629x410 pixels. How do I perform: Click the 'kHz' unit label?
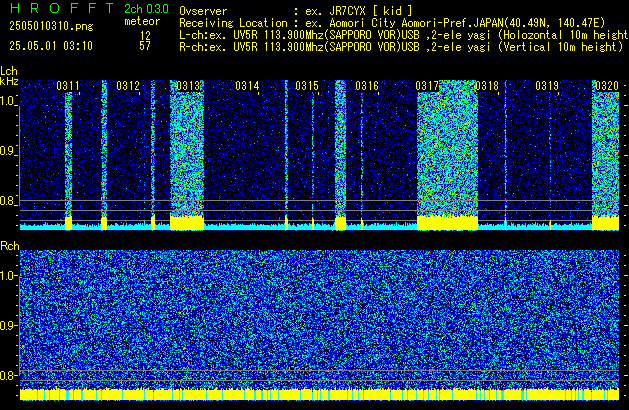click(9, 81)
